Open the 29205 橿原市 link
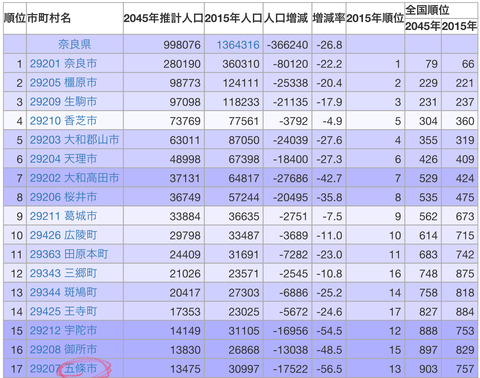480x378 pixels. pos(63,83)
